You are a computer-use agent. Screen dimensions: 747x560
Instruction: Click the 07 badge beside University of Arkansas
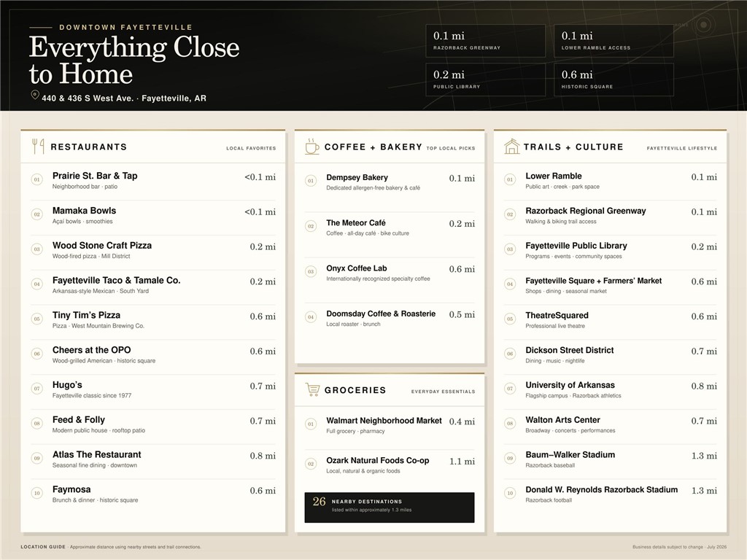510,389
